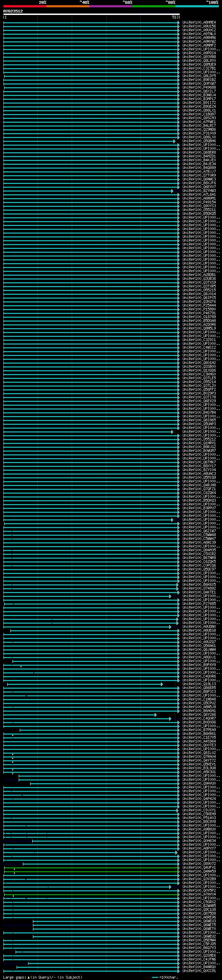Select hit label UniRef100_O55212

pos(199,439)
